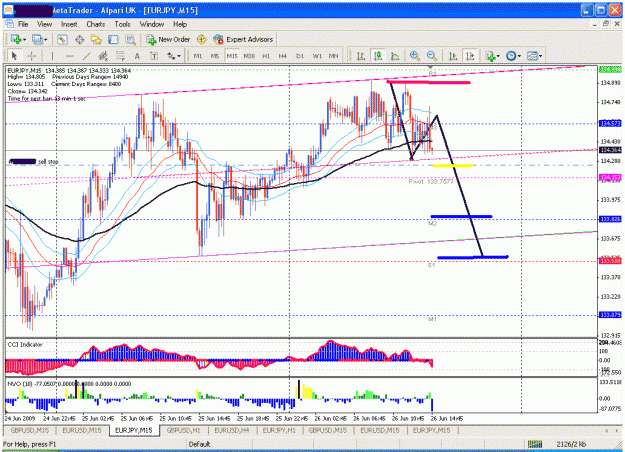
Task: Choose the equidistant channel tool
Action: click(103, 56)
